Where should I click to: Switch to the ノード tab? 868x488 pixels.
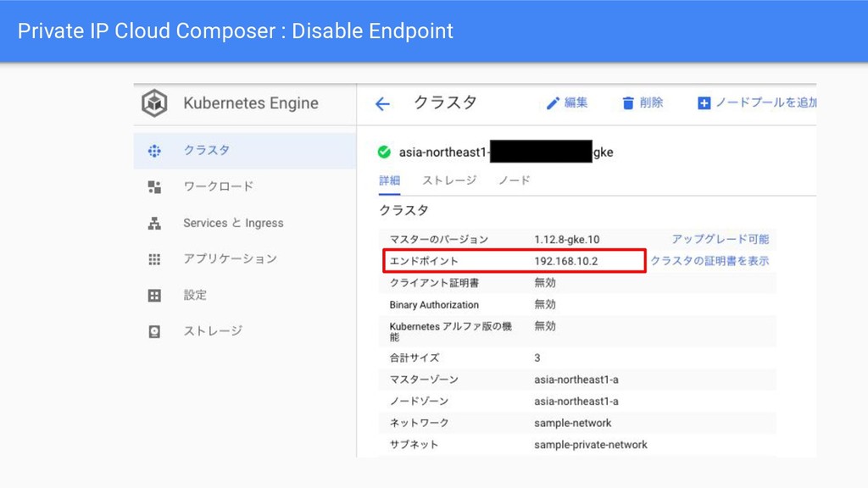[514, 180]
